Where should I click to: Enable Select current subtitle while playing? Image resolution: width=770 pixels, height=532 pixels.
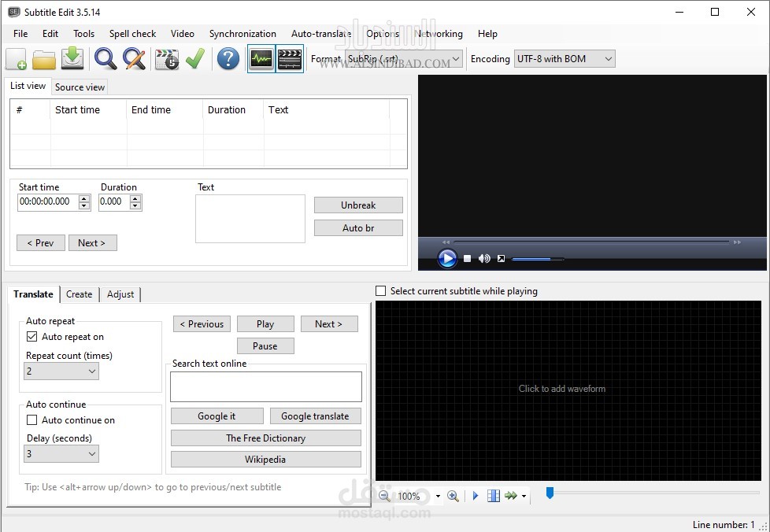pos(381,291)
